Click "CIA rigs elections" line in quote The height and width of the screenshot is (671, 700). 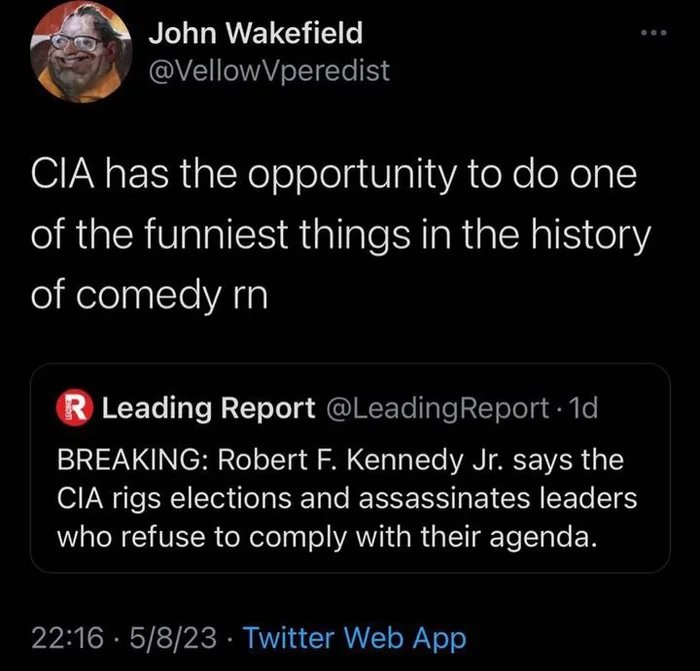pyautogui.click(x=182, y=500)
